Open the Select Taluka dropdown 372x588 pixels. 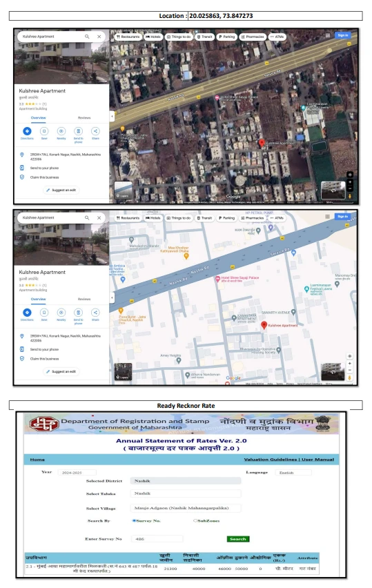coord(185,493)
